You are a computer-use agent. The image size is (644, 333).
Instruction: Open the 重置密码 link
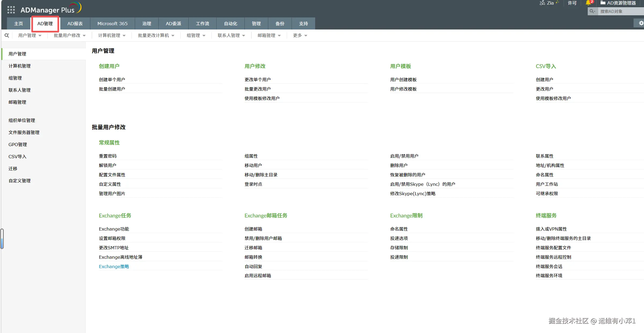[x=108, y=156]
